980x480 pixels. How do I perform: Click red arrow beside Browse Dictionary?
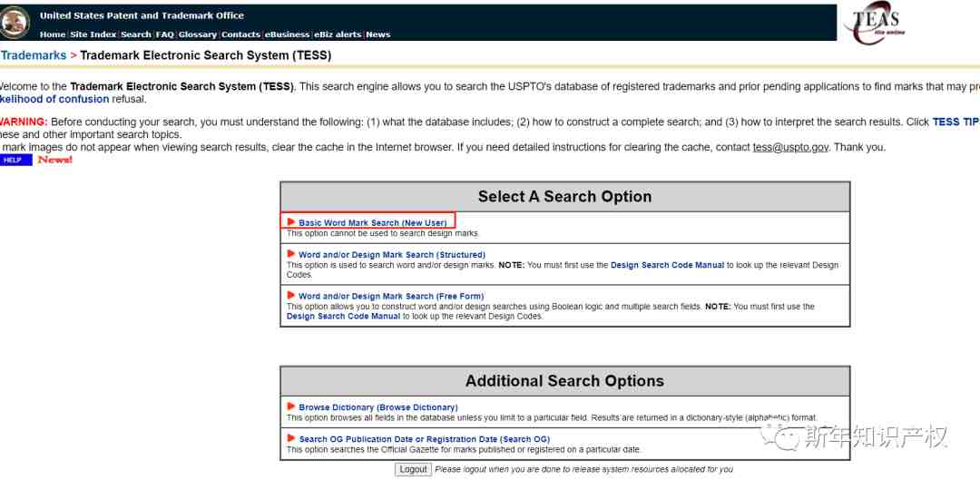tap(291, 407)
